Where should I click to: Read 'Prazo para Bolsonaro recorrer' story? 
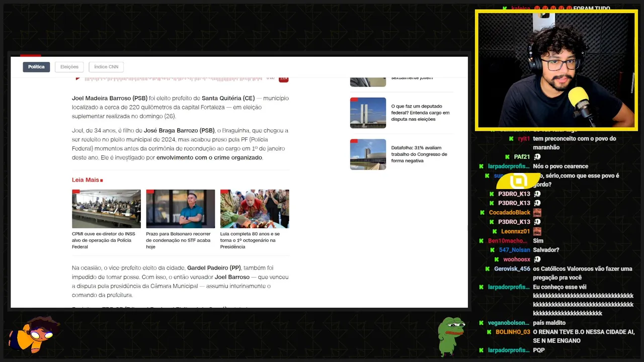[x=178, y=240]
